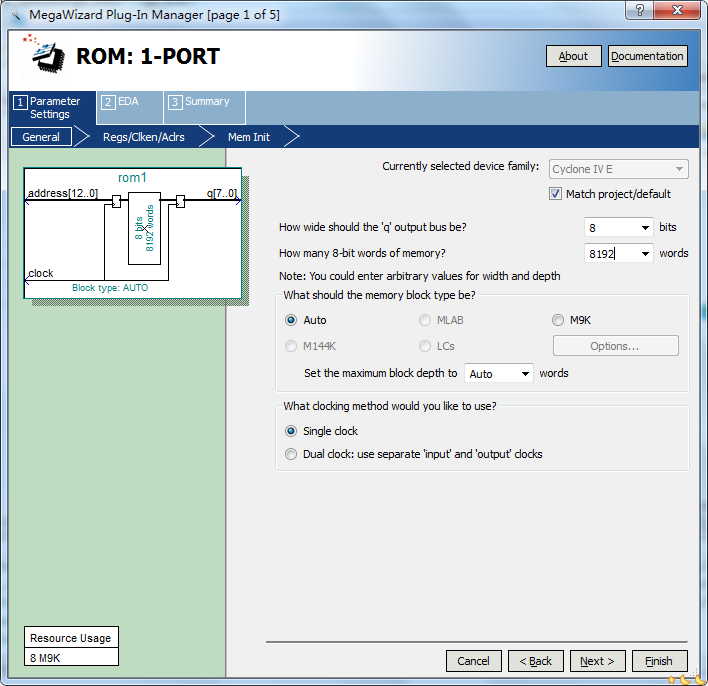
Task: Open the q output bus width dropdown arrow
Action: tap(645, 228)
